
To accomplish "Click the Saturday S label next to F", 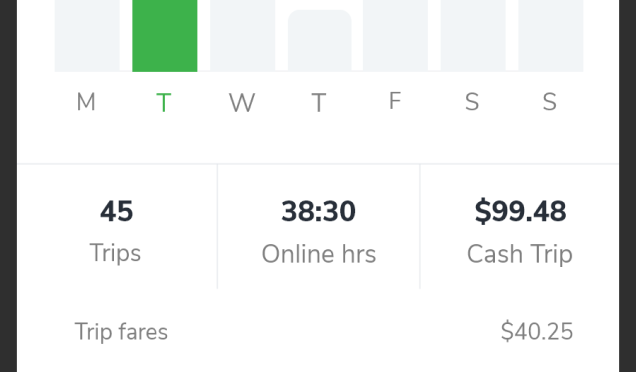I will (472, 102).
